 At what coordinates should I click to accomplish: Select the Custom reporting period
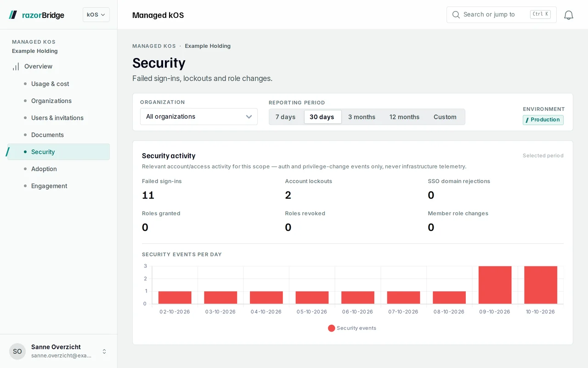445,117
